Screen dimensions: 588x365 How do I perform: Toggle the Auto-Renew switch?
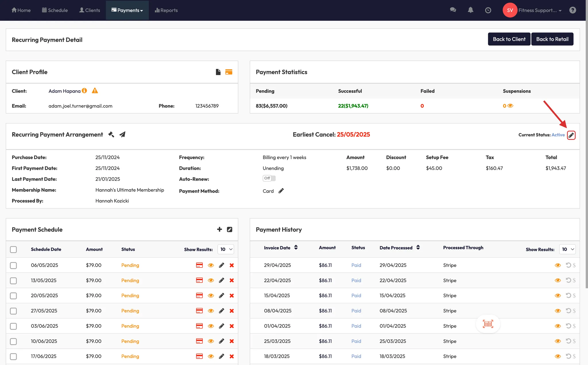pyautogui.click(x=269, y=178)
